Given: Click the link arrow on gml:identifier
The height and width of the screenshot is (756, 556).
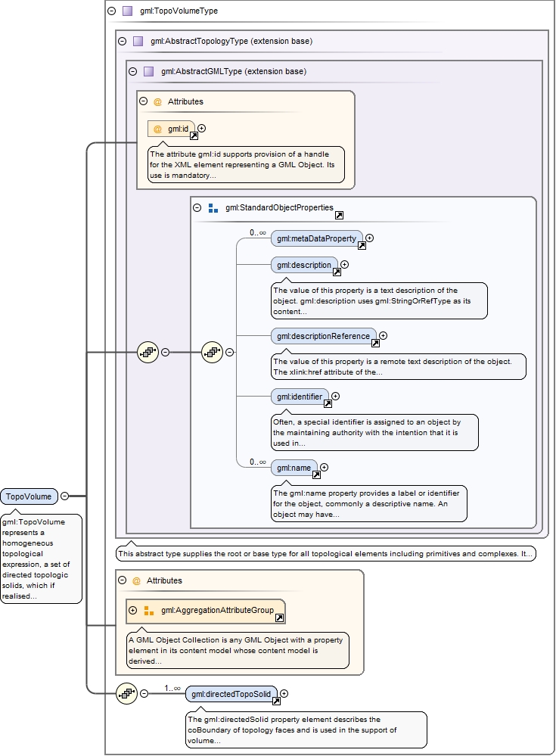Looking at the screenshot, I should click(x=328, y=403).
